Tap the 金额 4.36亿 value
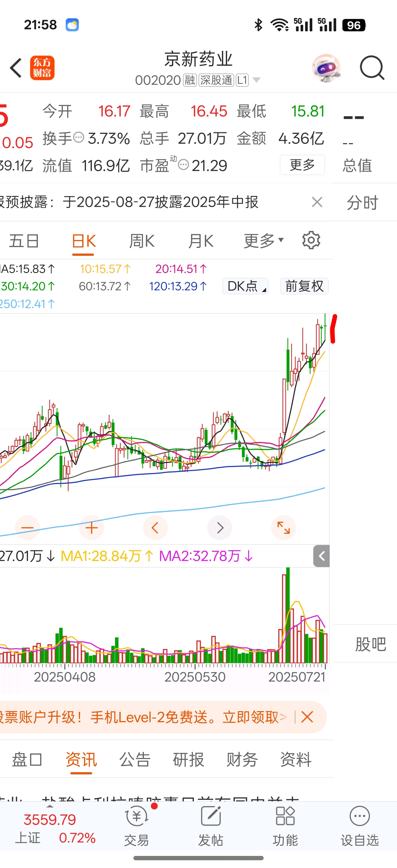This screenshot has height=868, width=397. 301,138
